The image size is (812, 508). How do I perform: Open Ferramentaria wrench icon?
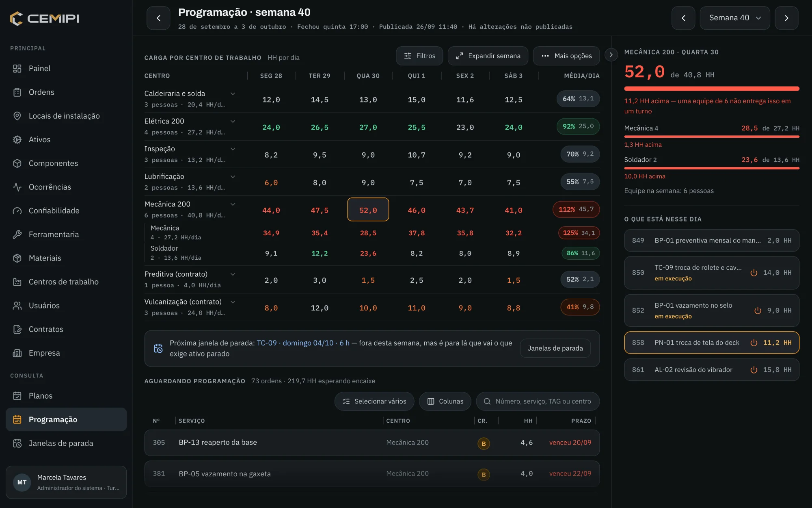[17, 234]
